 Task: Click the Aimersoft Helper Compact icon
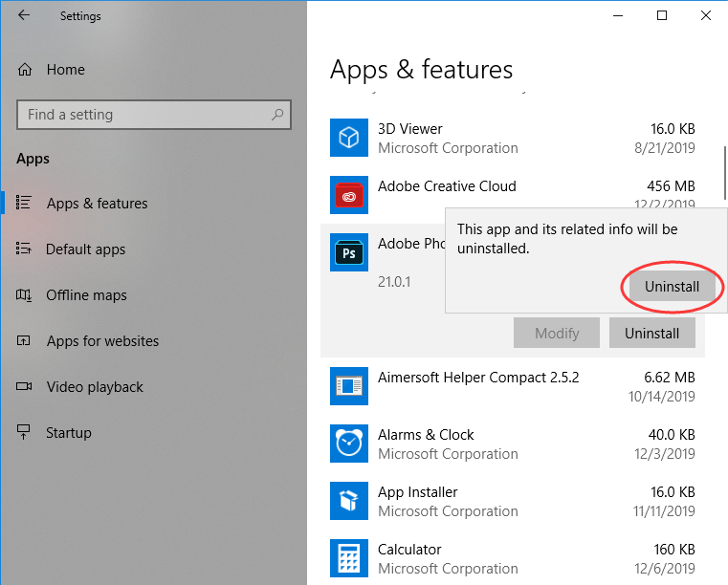(x=348, y=386)
